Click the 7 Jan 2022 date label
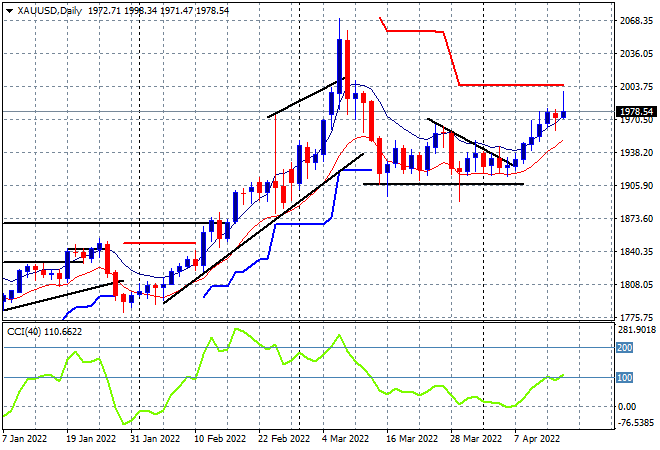 (x=24, y=439)
